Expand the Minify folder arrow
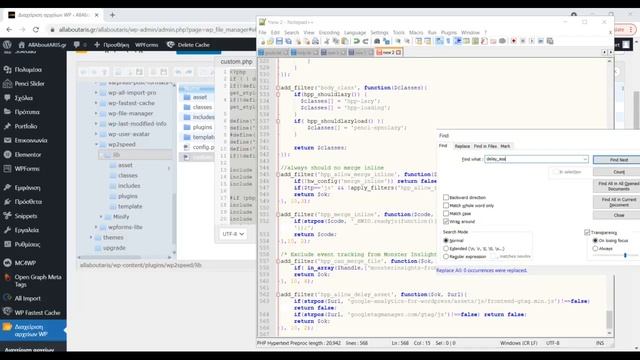This screenshot has height=360, width=640. point(101,216)
